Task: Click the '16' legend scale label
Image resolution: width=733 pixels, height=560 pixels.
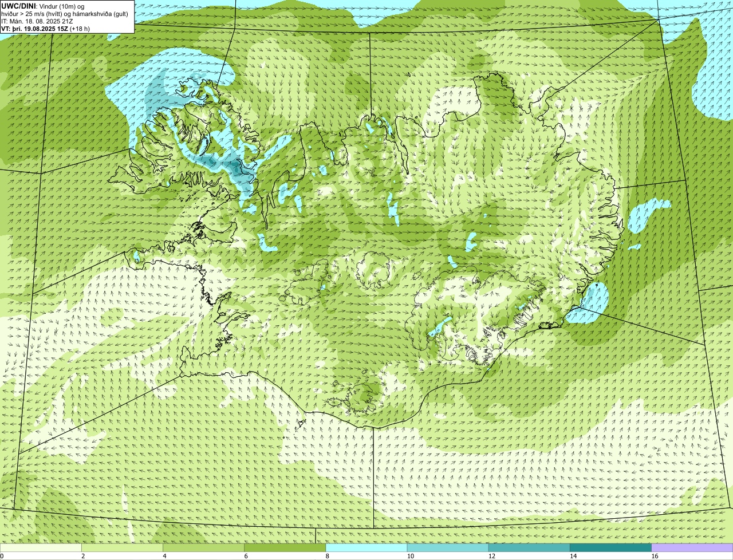Action: [655, 556]
